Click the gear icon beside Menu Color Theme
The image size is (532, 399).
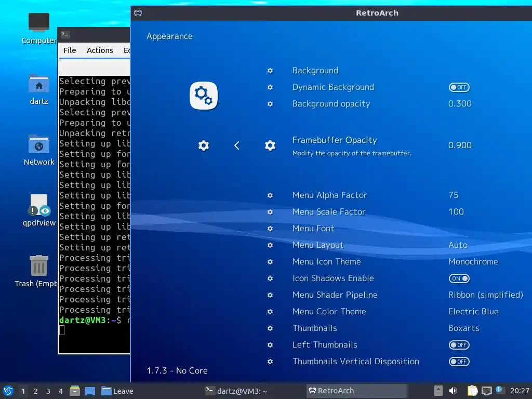[x=270, y=312]
